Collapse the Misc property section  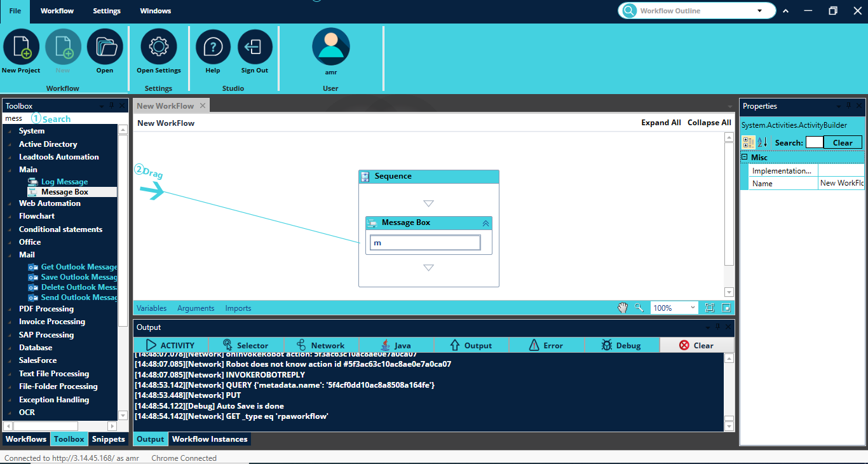pyautogui.click(x=745, y=157)
